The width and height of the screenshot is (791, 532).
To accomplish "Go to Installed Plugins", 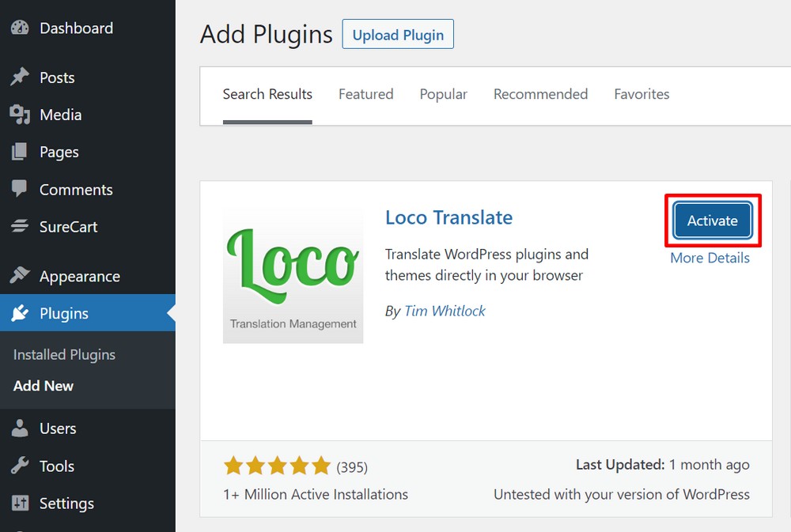I will (x=63, y=354).
